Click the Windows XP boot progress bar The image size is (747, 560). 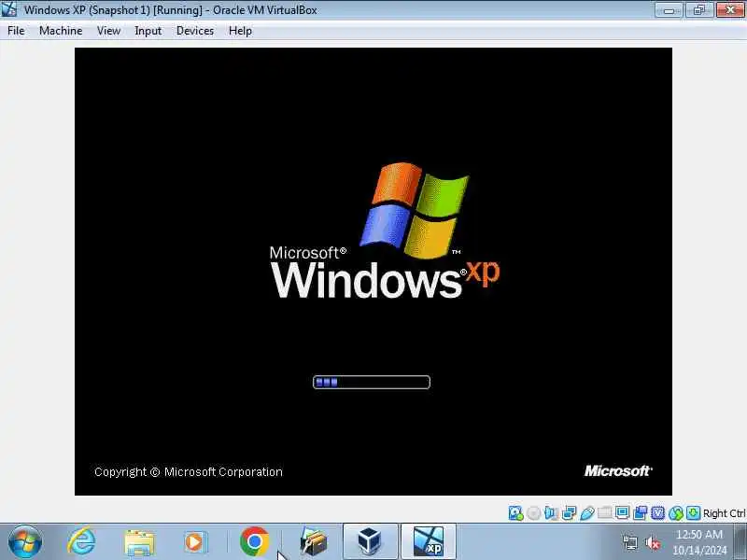pos(372,382)
